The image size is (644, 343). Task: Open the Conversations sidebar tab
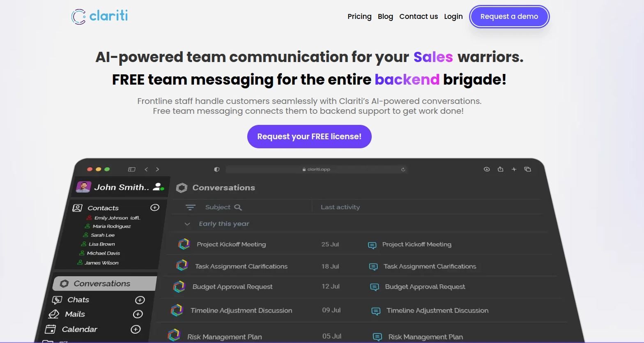(105, 283)
